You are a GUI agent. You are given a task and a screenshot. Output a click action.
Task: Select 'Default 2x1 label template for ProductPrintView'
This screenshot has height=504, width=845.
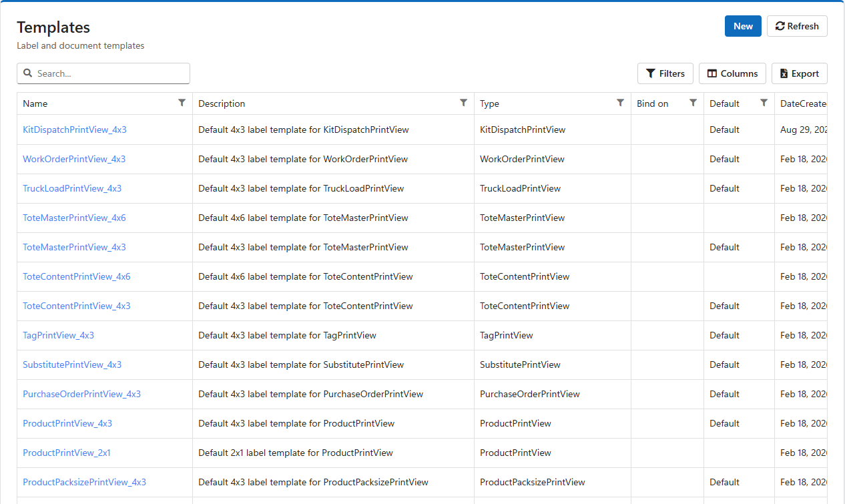(x=296, y=453)
